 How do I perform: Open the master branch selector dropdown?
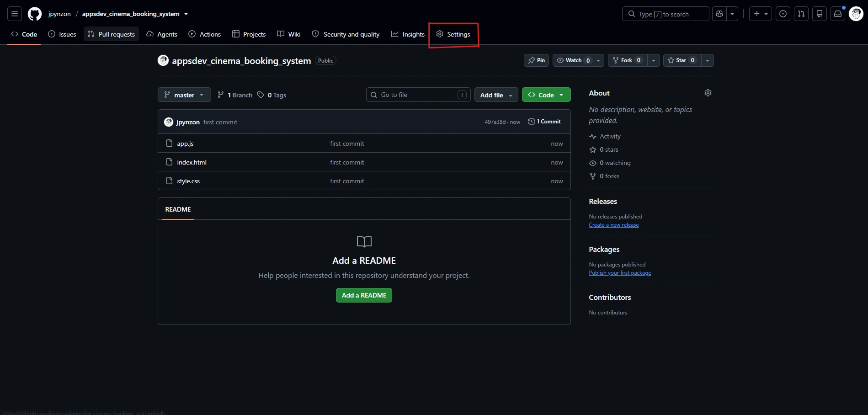point(184,95)
